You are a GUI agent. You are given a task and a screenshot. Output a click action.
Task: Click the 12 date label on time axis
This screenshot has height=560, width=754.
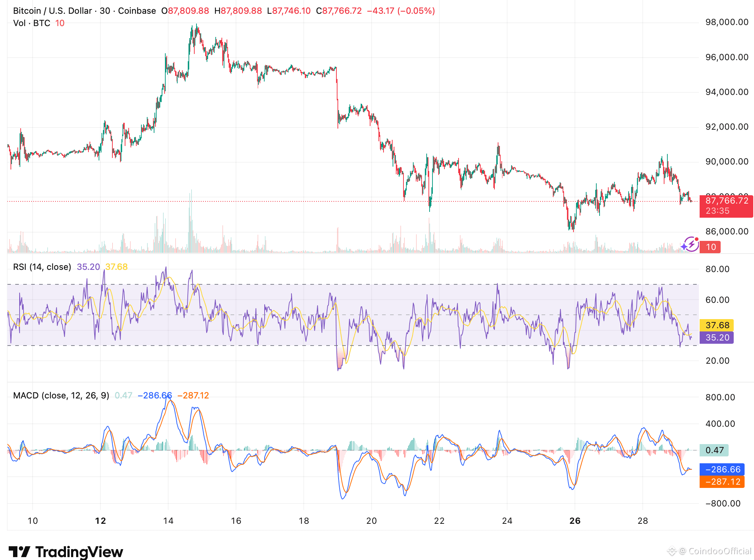(100, 521)
